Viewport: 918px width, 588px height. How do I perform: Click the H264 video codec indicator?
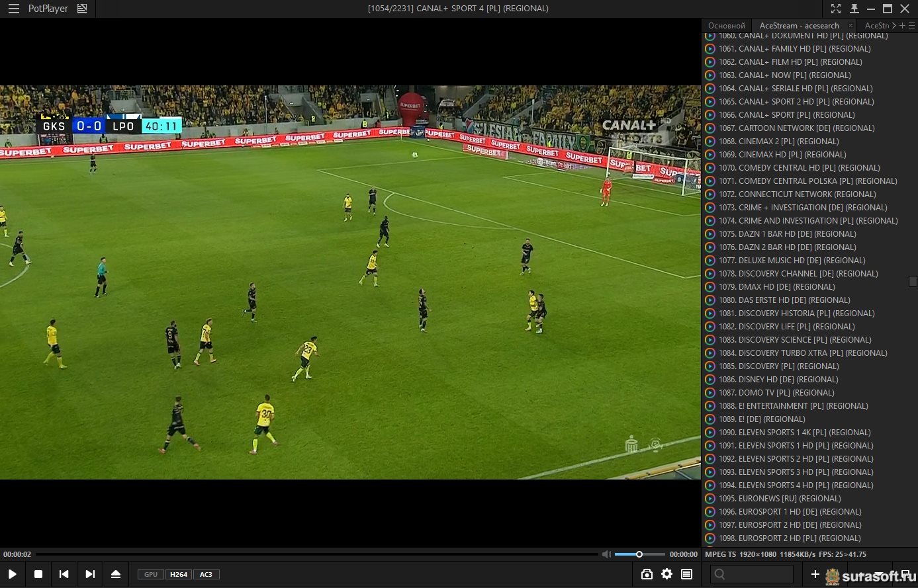pyautogui.click(x=179, y=574)
